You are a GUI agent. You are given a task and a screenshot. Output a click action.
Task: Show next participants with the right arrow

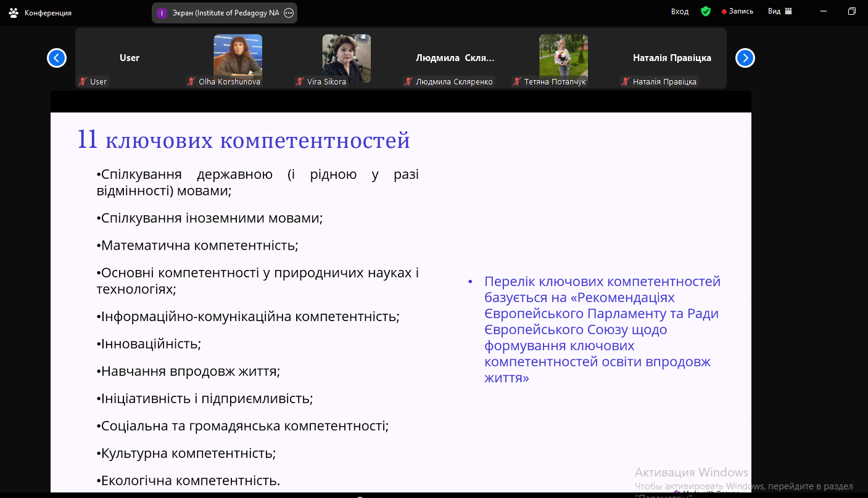click(745, 58)
